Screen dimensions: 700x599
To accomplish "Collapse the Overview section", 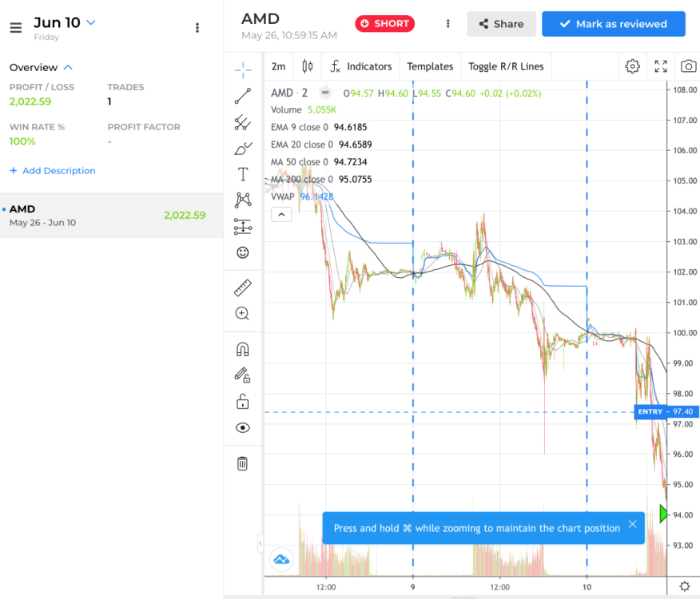I will tap(68, 68).
